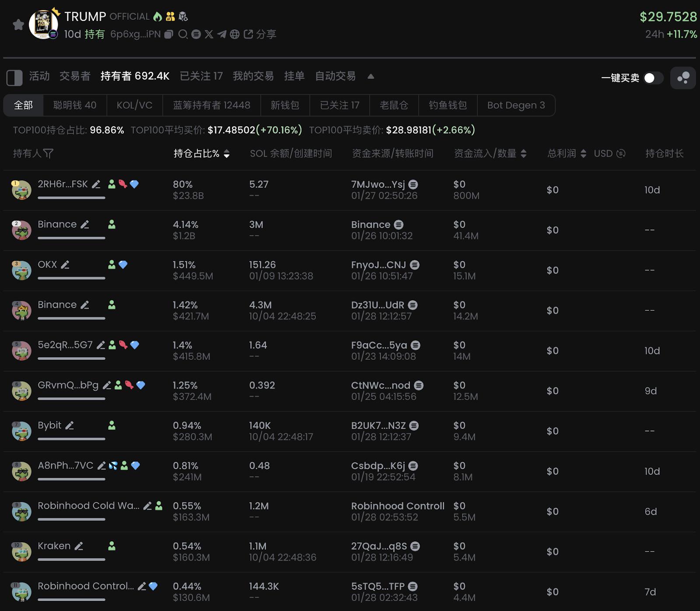Screen dimensions: 700x611
Task: Switch to the 活动 tab
Action: (39, 76)
